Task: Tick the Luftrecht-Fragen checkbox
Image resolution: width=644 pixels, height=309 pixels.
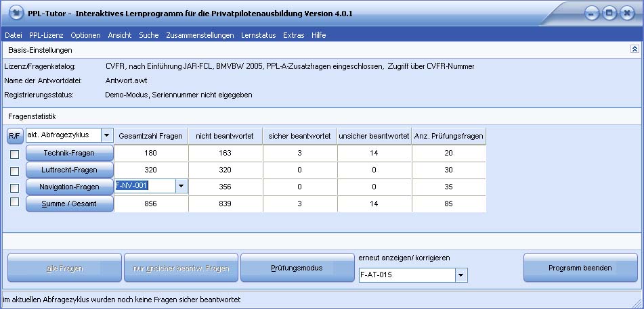Action: tap(14, 170)
